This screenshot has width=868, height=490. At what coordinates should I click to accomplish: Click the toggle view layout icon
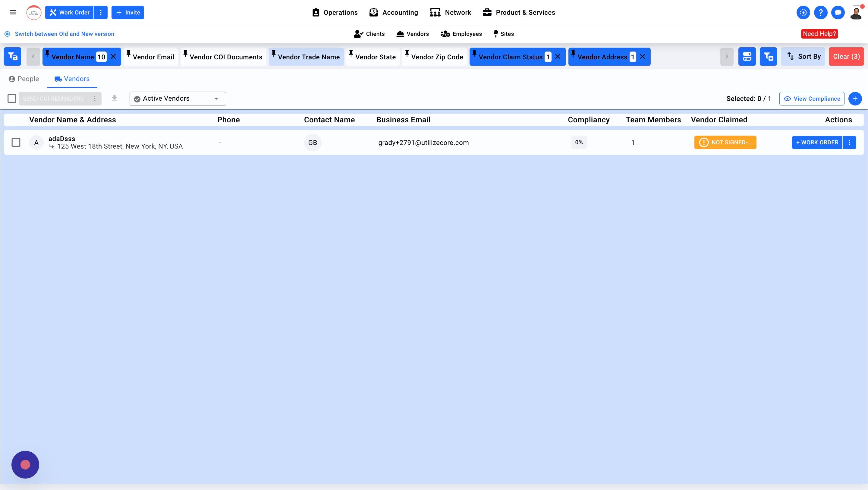[747, 57]
